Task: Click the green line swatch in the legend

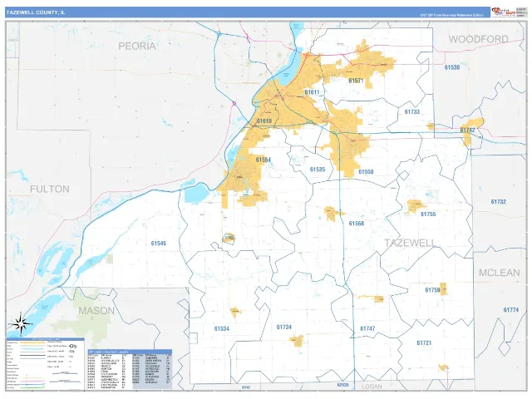Action: coord(32,388)
